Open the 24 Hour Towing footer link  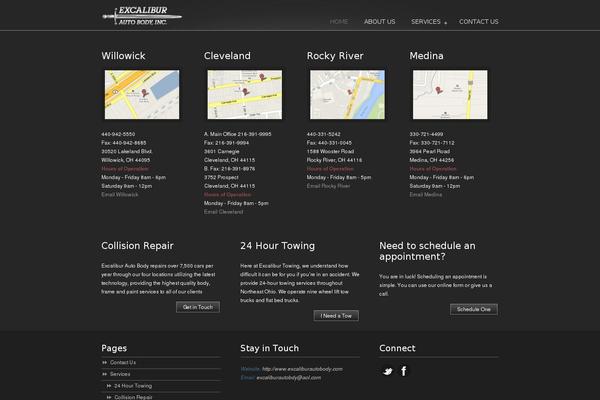coord(133,386)
